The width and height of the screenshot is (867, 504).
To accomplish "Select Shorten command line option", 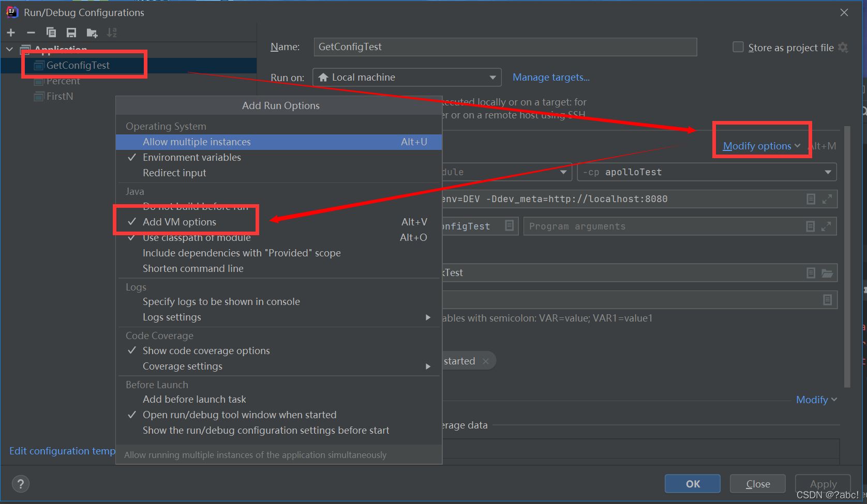I will 279,268.
